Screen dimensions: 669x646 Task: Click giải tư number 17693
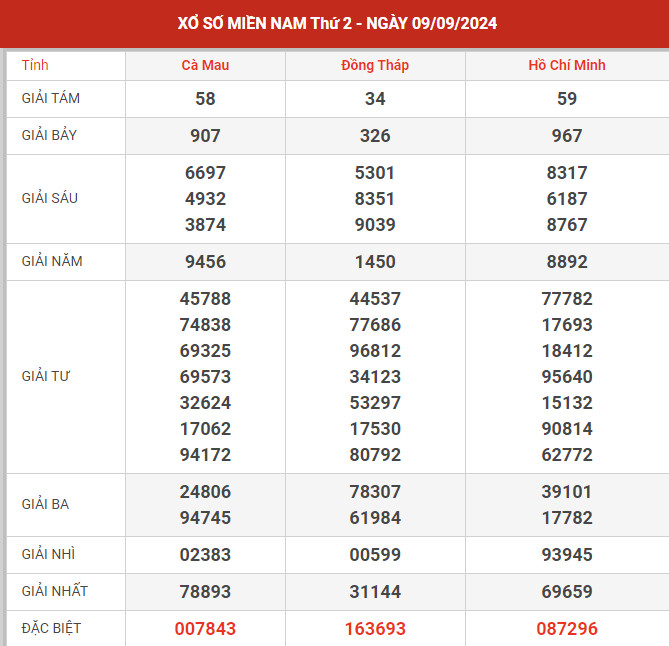point(567,325)
